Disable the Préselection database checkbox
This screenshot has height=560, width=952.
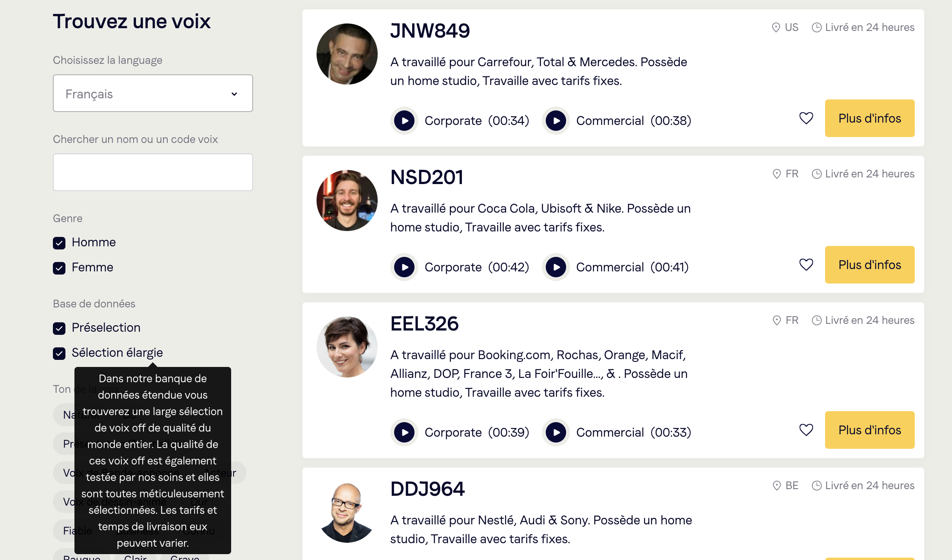click(59, 328)
